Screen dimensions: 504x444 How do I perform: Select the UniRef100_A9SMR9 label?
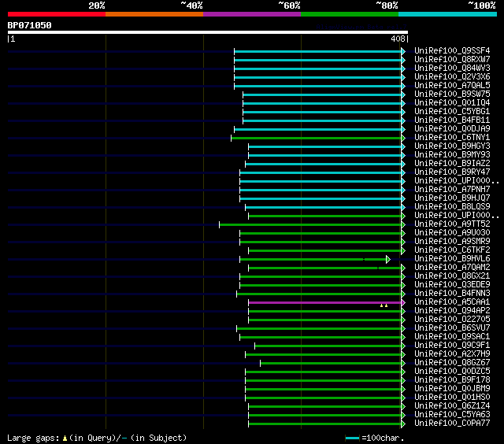452,242
